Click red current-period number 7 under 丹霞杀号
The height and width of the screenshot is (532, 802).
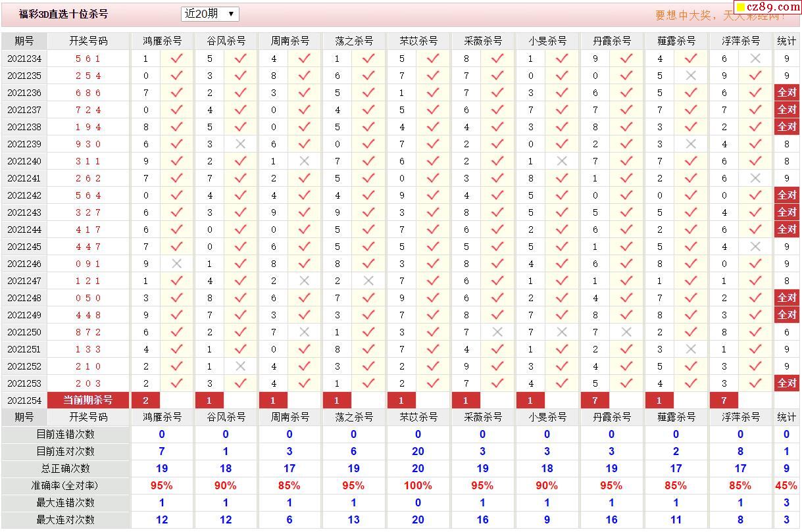pyautogui.click(x=595, y=400)
